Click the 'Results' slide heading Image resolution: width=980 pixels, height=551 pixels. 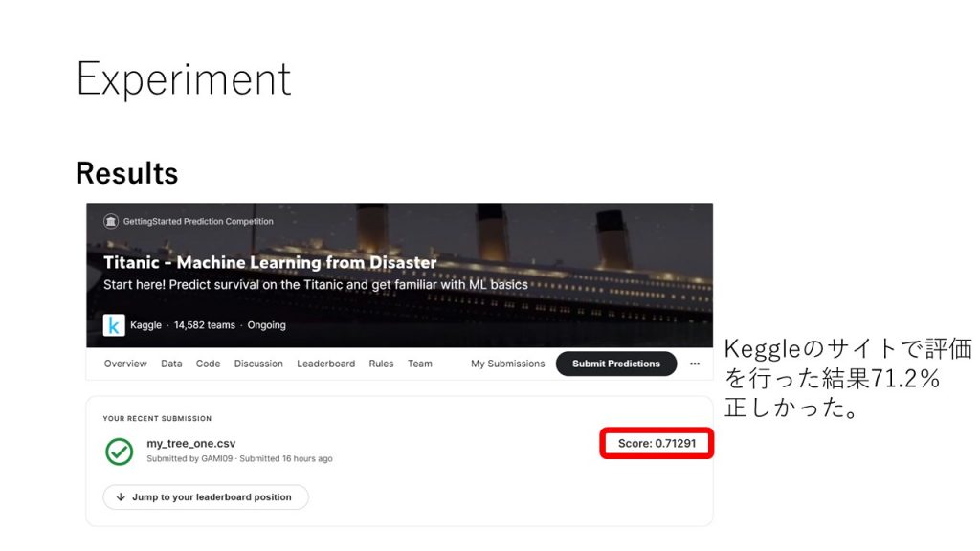[127, 173]
